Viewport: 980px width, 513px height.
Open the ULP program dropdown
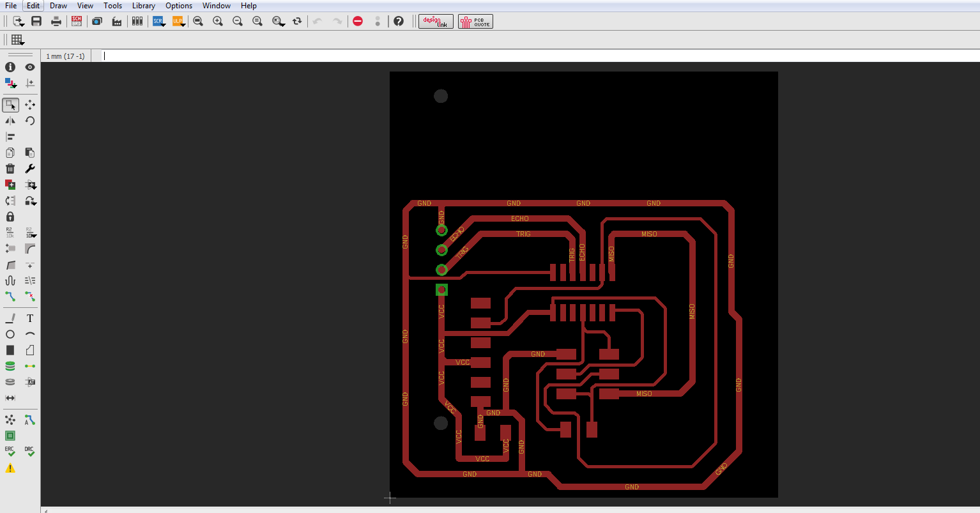click(178, 21)
